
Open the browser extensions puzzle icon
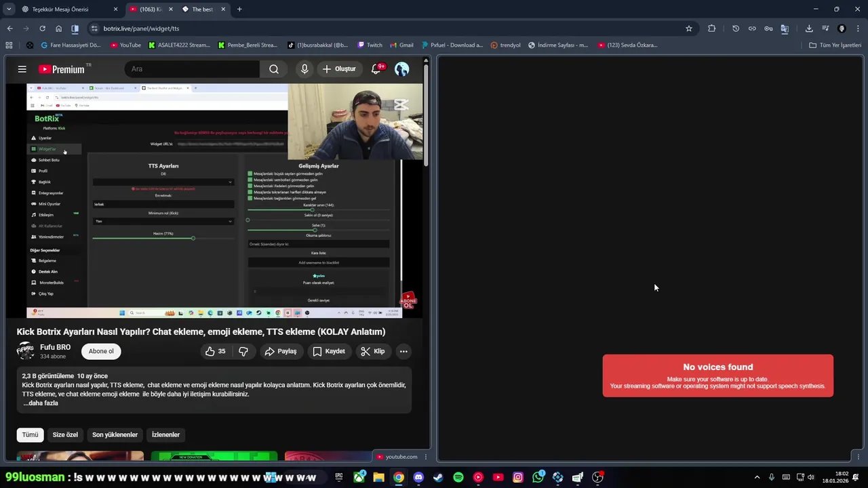click(711, 28)
